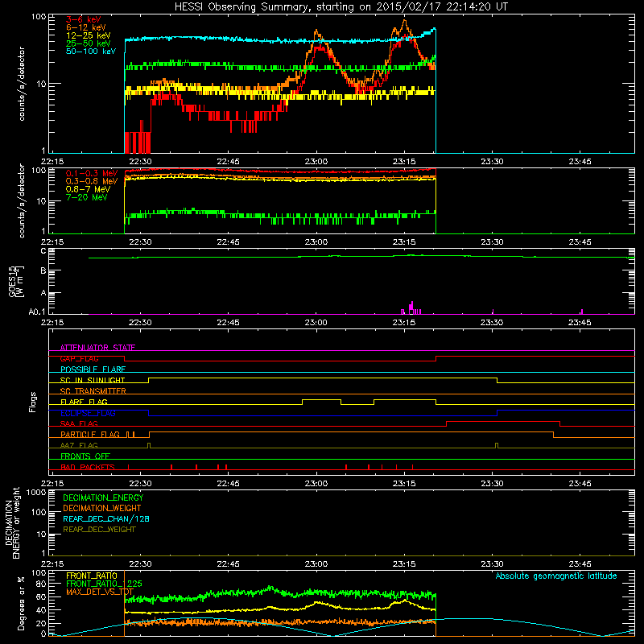Select the 50-100 keV legend label
The width and height of the screenshot is (644, 644).
91,52
